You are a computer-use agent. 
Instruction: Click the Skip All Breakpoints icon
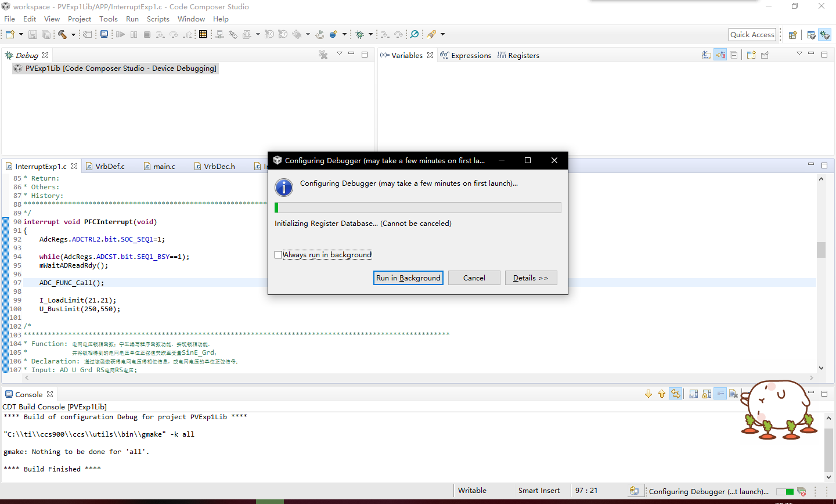414,34
